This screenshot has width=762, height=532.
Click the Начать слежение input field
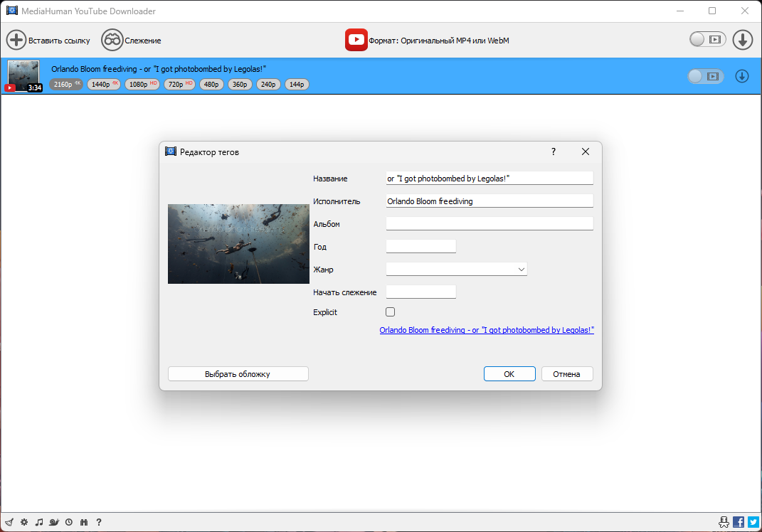tap(421, 292)
